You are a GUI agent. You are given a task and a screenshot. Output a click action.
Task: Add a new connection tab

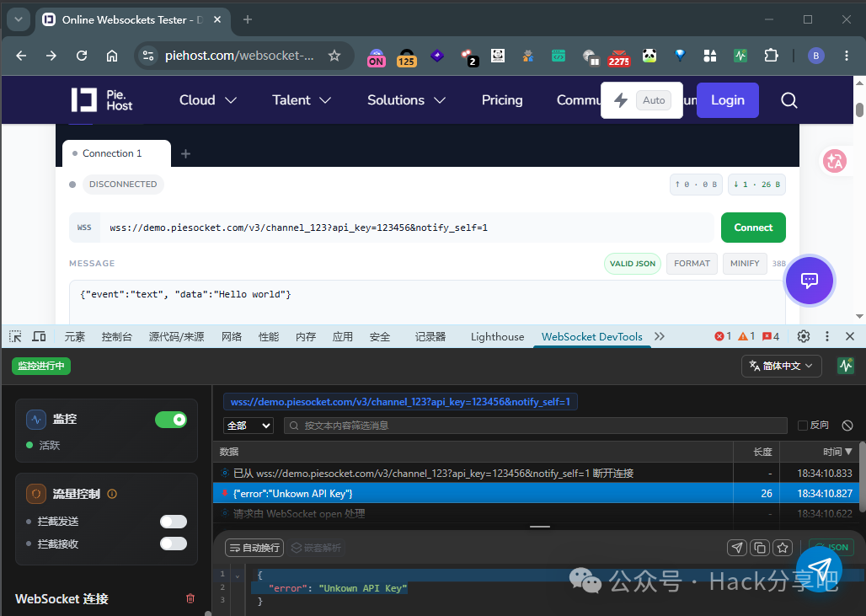185,153
